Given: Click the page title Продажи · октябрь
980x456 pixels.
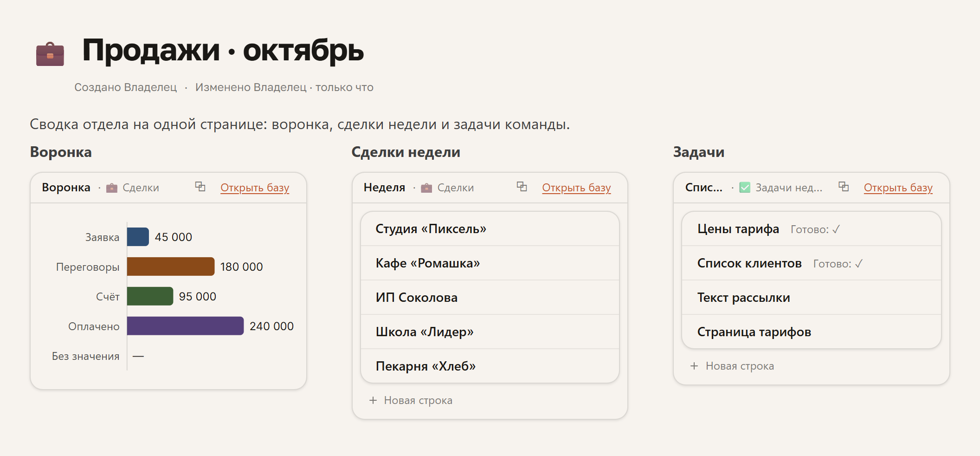Looking at the screenshot, I should click(x=223, y=50).
